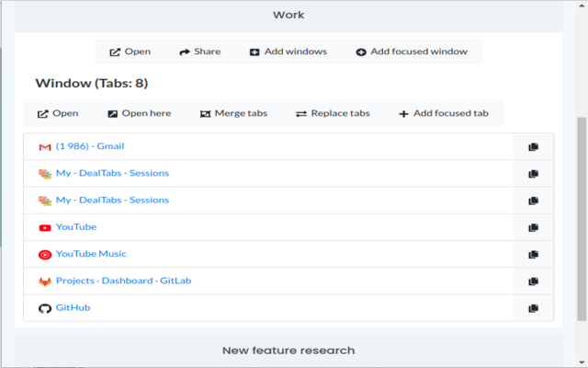Click the Window (Tabs: 8) heading
Viewport: 588px width, 368px height.
click(92, 83)
